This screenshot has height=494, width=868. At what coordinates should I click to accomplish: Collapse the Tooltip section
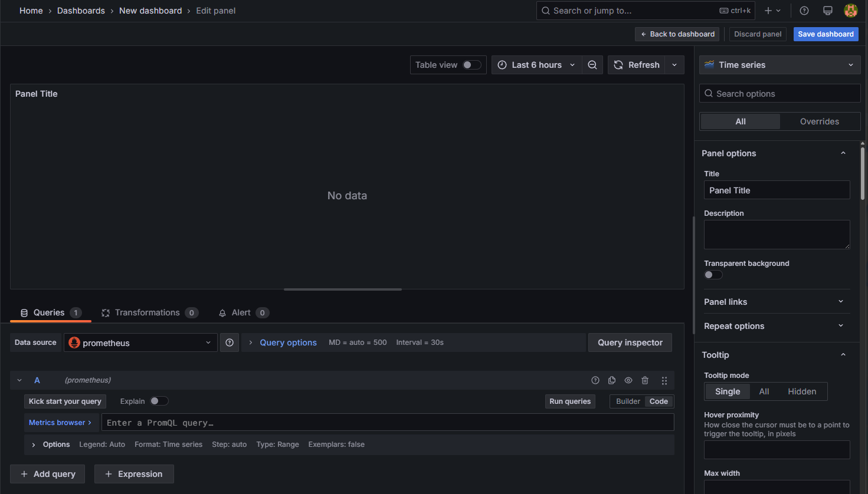click(x=843, y=355)
